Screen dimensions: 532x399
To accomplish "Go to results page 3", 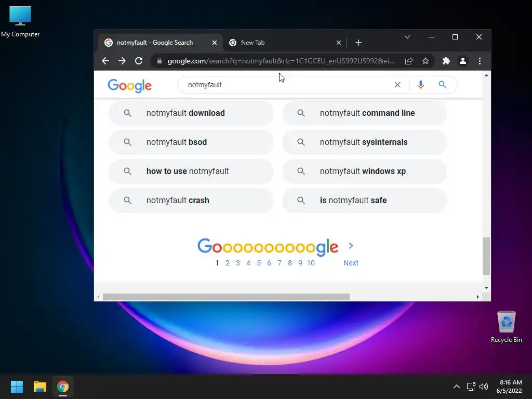I will (x=238, y=263).
